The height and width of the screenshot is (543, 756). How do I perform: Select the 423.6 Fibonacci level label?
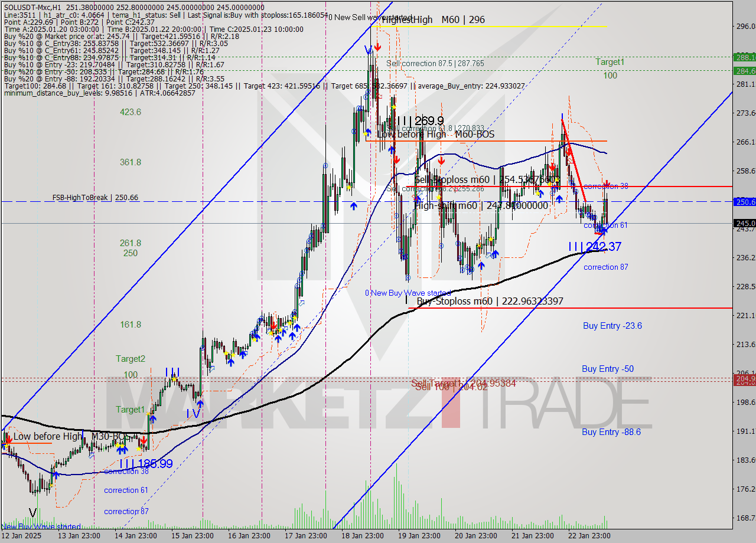(x=131, y=112)
